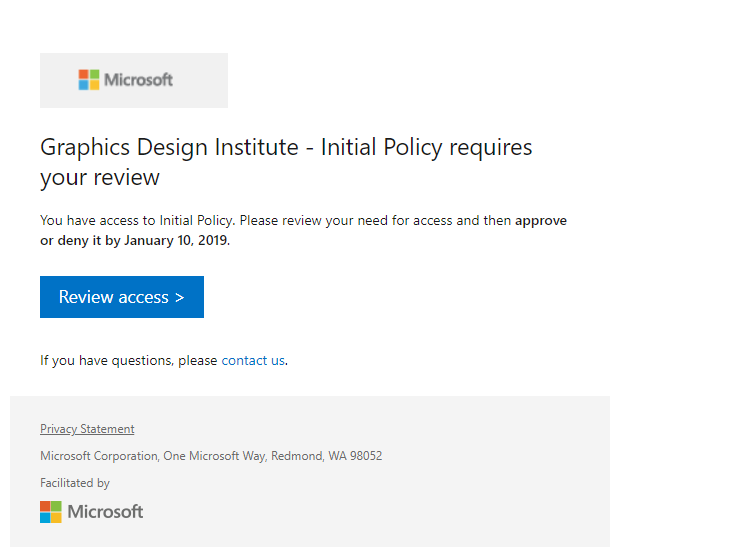The height and width of the screenshot is (558, 746).
Task: Click the bold 'approve or deny' deadline text
Action: [541, 220]
